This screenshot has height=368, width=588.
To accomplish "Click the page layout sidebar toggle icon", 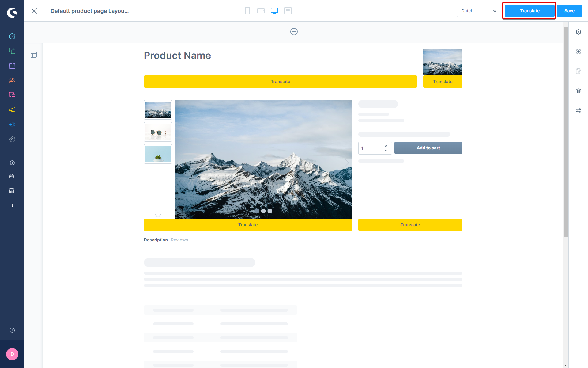I will click(34, 54).
